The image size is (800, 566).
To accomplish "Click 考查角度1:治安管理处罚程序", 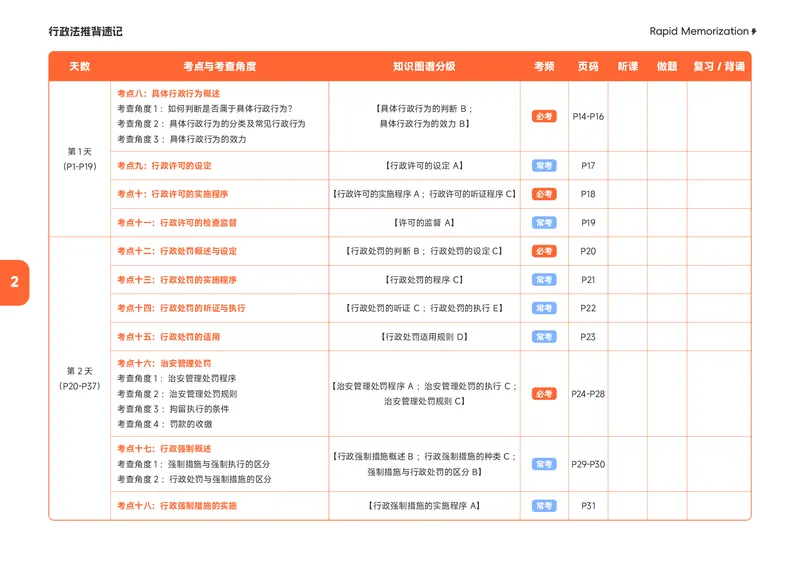I will pyautogui.click(x=177, y=379).
